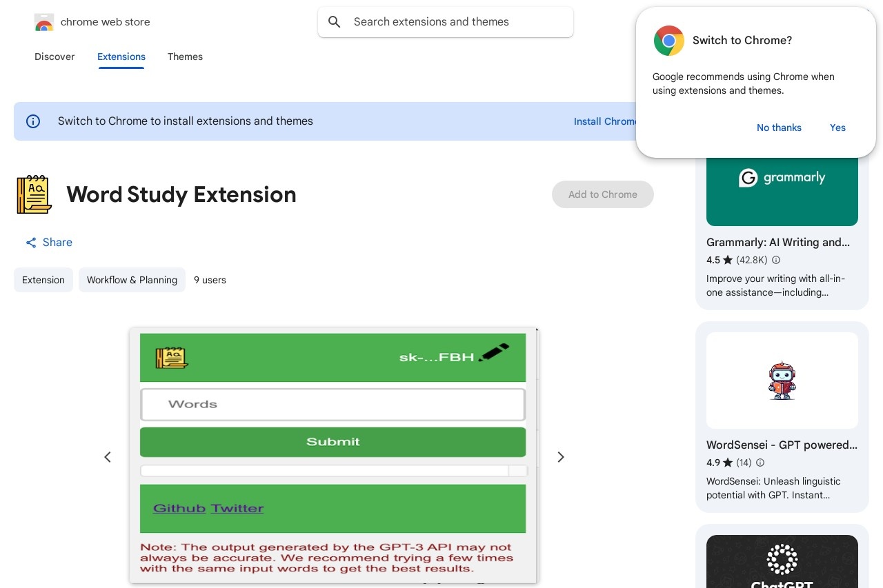This screenshot has height=588, width=883.
Task: Click WordSensei description text
Action: click(x=773, y=489)
